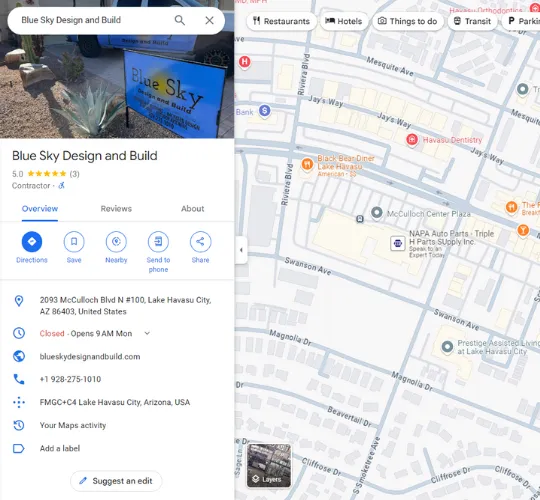Select the Black Bear Diner map pin
Image resolution: width=540 pixels, height=500 pixels.
pyautogui.click(x=307, y=164)
